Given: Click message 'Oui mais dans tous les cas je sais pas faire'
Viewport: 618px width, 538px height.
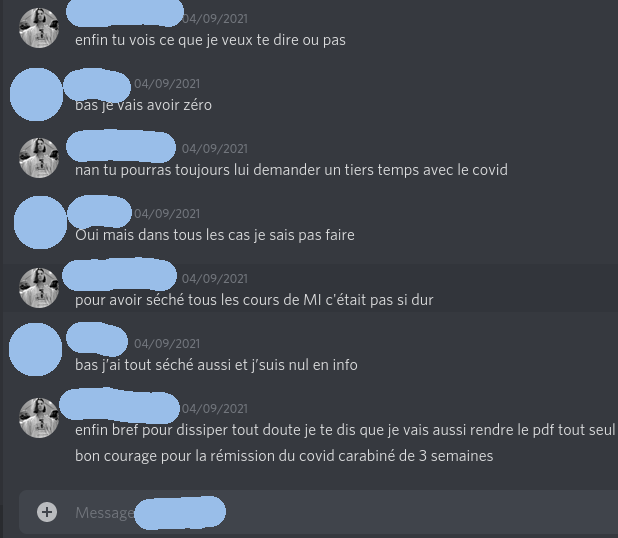Looking at the screenshot, I should point(215,235).
